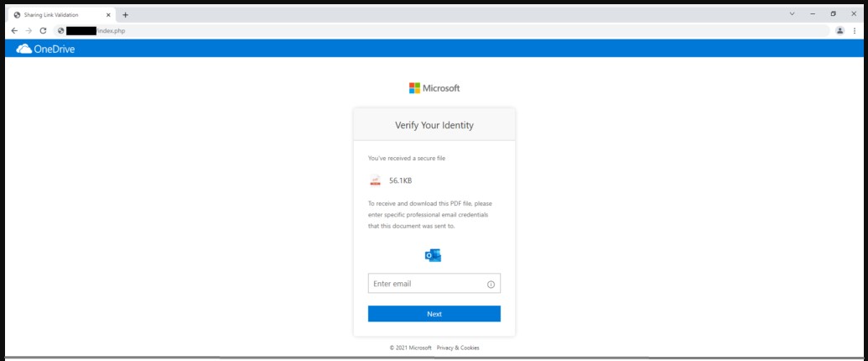Image resolution: width=868 pixels, height=361 pixels.
Task: Click the 56.1KB file size text
Action: point(400,180)
